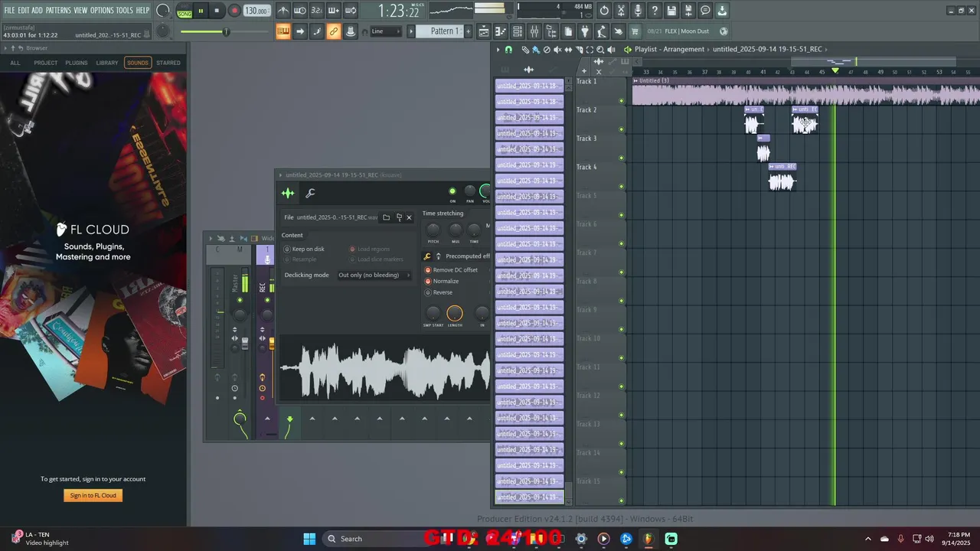The height and width of the screenshot is (551, 980).
Task: Click the wrench settings tab in sampler
Action: [x=310, y=193]
